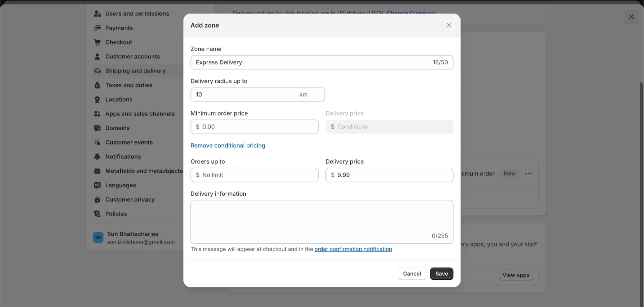Save the Express Delivery zone
The width and height of the screenshot is (644, 307).
pos(441,274)
